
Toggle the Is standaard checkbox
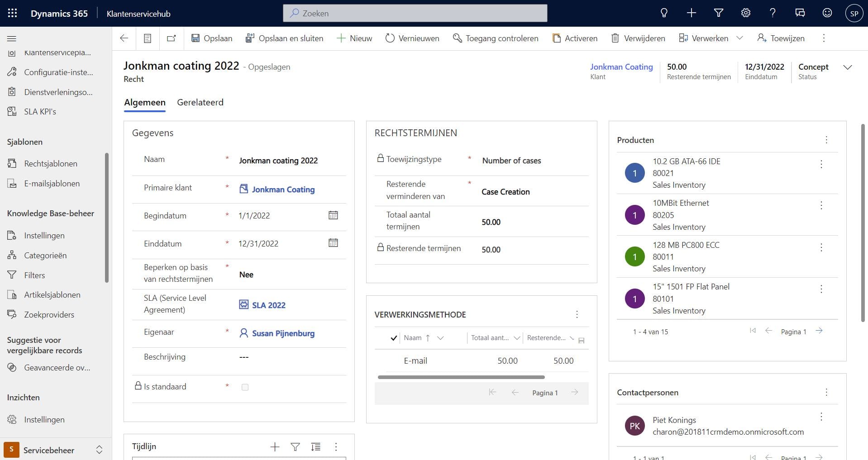(245, 387)
